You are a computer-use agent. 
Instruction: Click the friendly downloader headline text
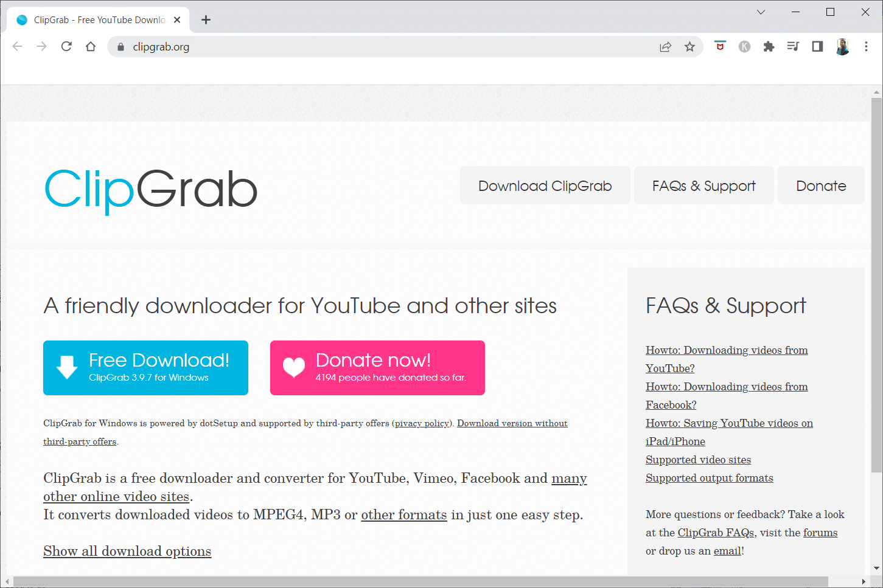point(300,306)
